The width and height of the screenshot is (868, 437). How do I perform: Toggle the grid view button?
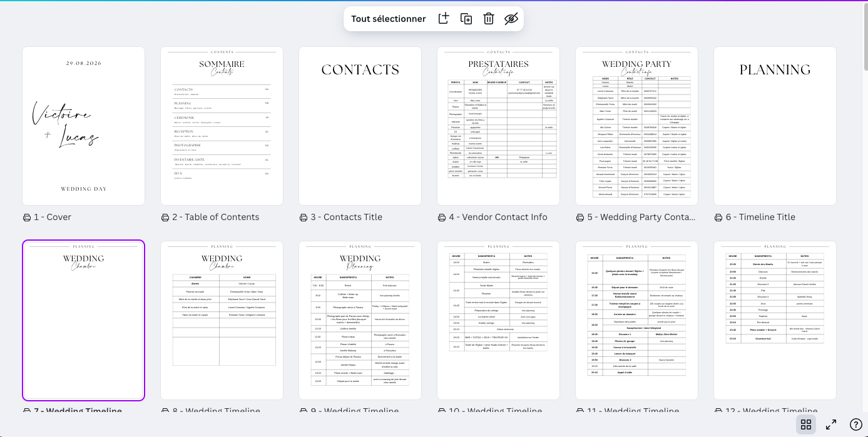[806, 424]
